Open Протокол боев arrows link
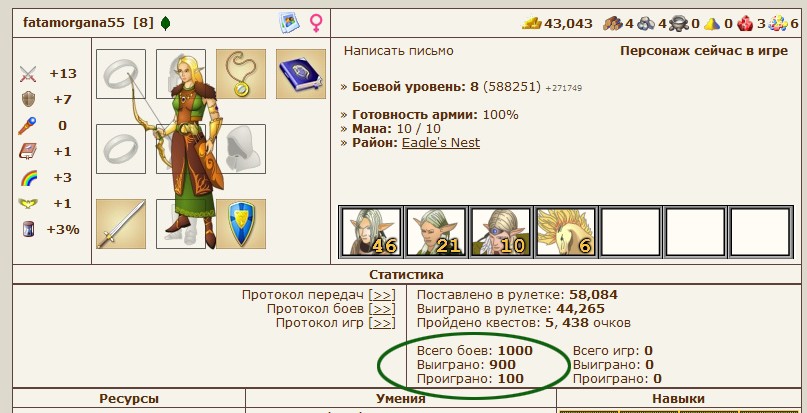 [x=382, y=309]
